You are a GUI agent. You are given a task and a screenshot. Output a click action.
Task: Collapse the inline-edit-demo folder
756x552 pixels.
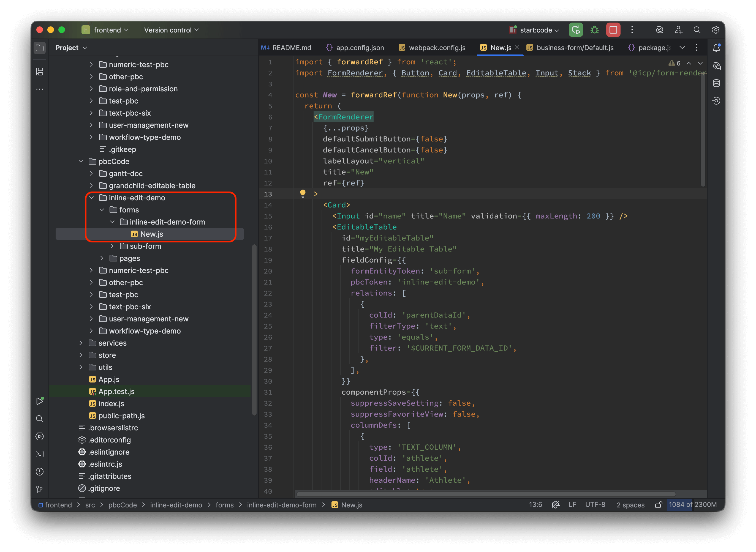91,198
